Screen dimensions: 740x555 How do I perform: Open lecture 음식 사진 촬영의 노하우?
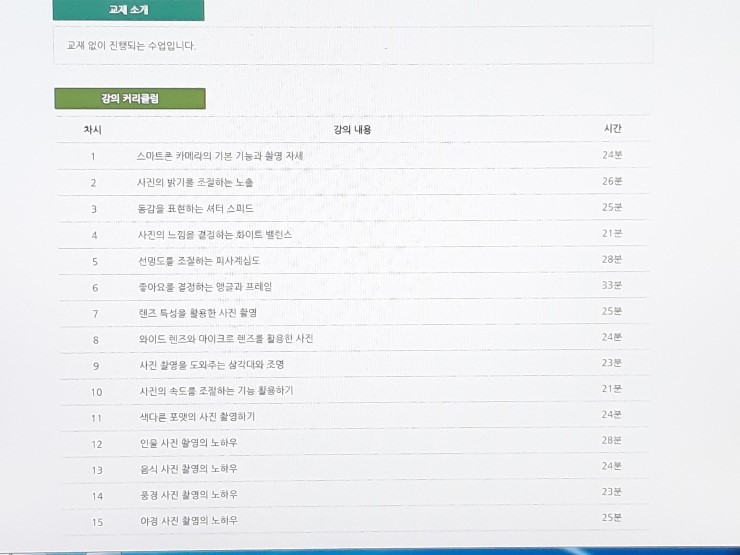coord(189,469)
